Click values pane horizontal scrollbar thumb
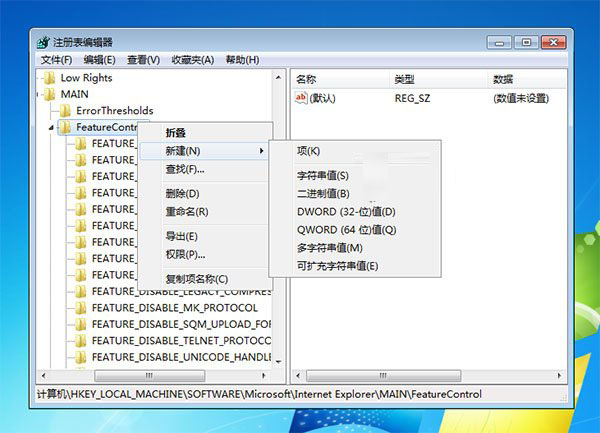The width and height of the screenshot is (600, 433). click(x=383, y=376)
